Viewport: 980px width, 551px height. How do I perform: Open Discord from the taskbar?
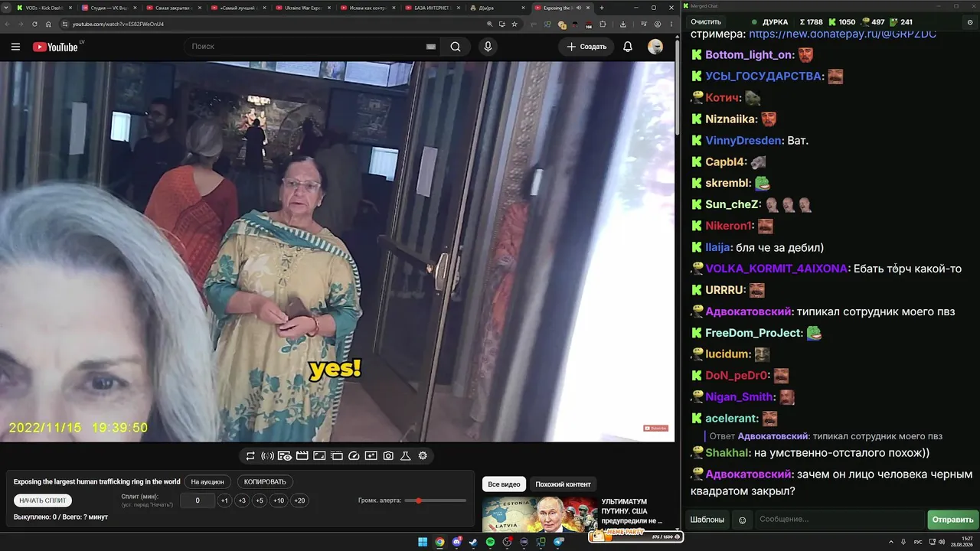pos(457,542)
